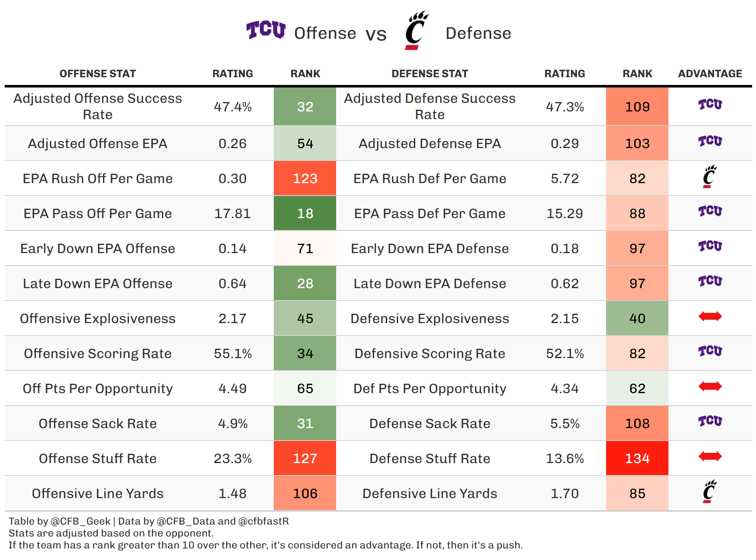The image size is (756, 560).
Task: Select the push arrow in the Stuff Rate row
Action: 710,456
